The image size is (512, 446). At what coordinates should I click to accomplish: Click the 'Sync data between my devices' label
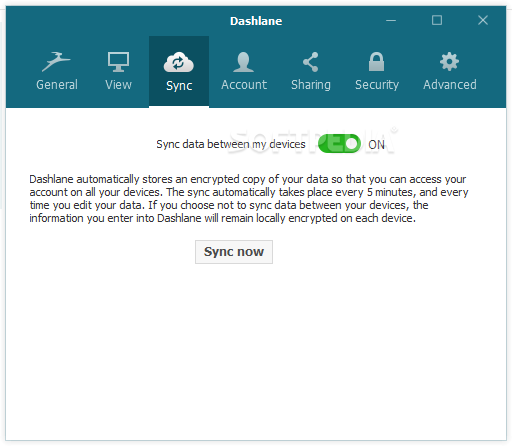(231, 144)
